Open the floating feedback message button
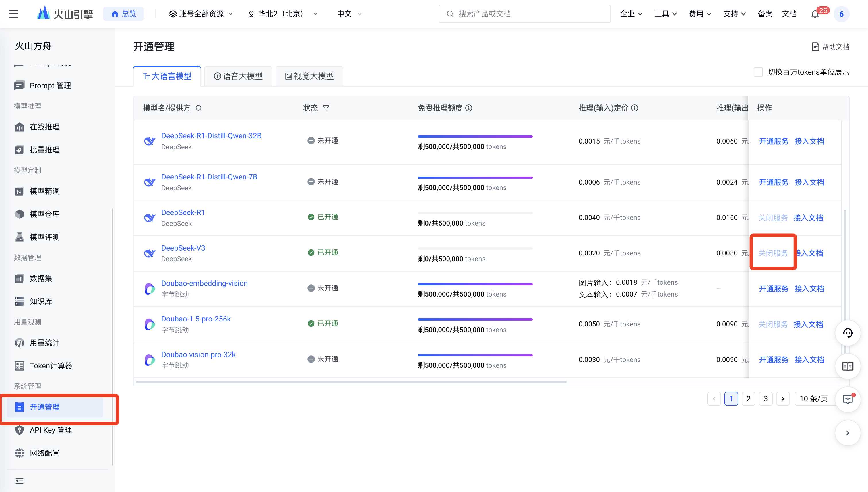The height and width of the screenshot is (492, 868). click(847, 399)
